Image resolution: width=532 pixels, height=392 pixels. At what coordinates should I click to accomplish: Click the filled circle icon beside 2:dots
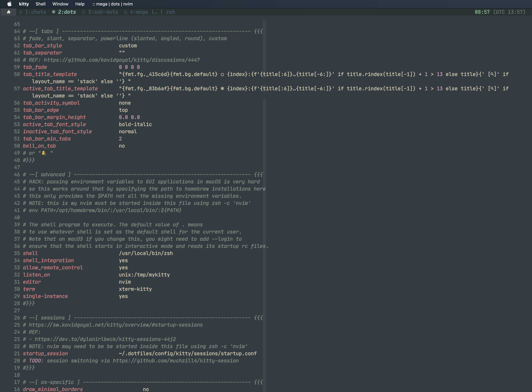click(54, 12)
